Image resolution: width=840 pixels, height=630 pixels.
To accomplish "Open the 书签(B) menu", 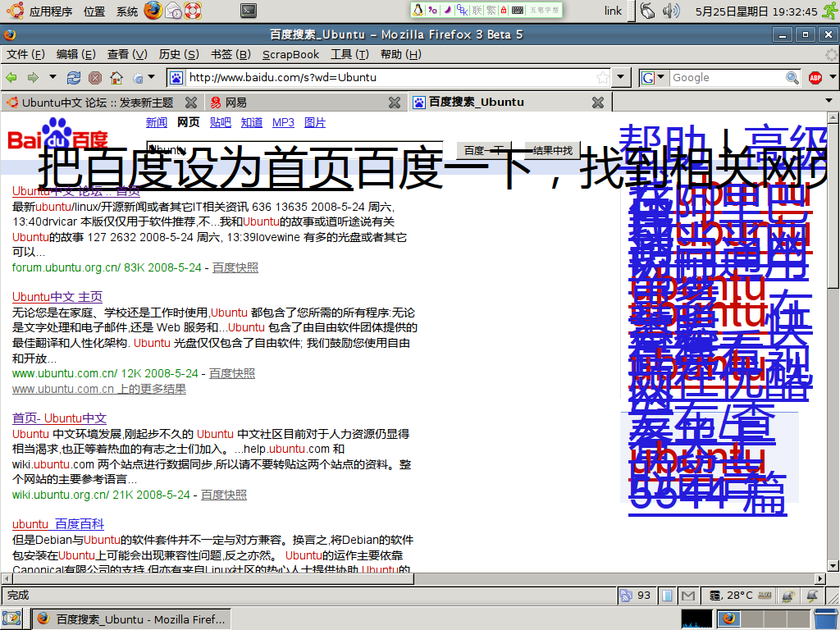I will (231, 54).
